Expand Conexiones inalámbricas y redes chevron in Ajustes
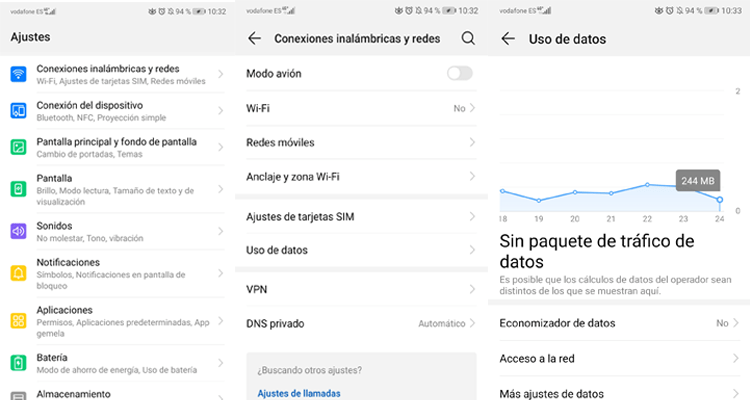Screen dimensions: 750x400 221,74
